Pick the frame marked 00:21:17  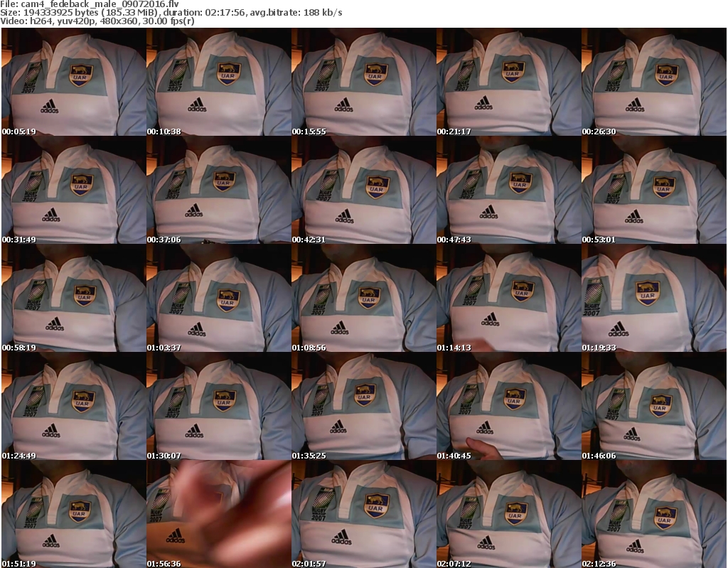(x=509, y=82)
